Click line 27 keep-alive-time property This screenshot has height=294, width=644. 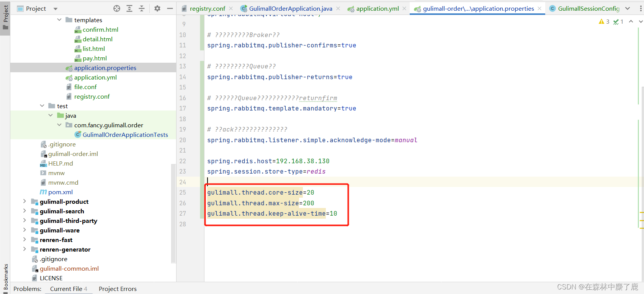[x=272, y=213]
